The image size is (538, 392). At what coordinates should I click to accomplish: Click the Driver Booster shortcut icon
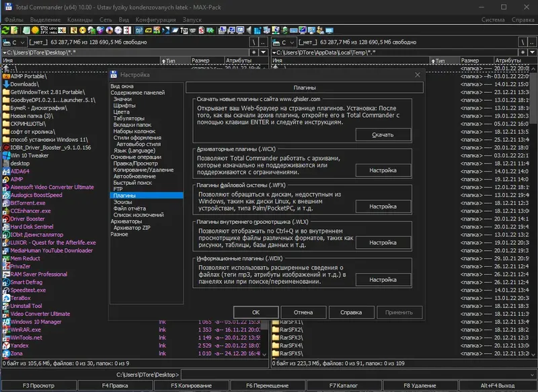pos(6,219)
